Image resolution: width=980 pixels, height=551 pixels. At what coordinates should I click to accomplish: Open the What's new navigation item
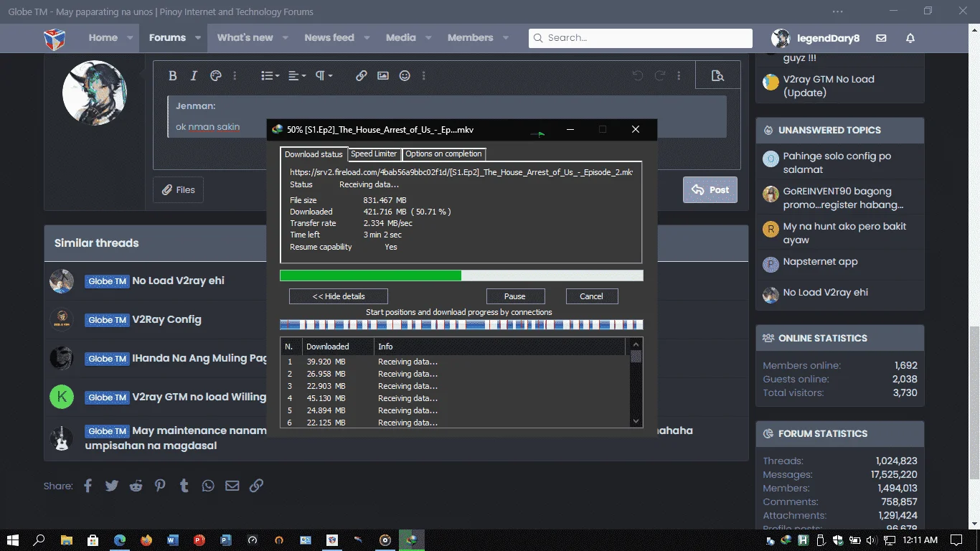point(245,38)
